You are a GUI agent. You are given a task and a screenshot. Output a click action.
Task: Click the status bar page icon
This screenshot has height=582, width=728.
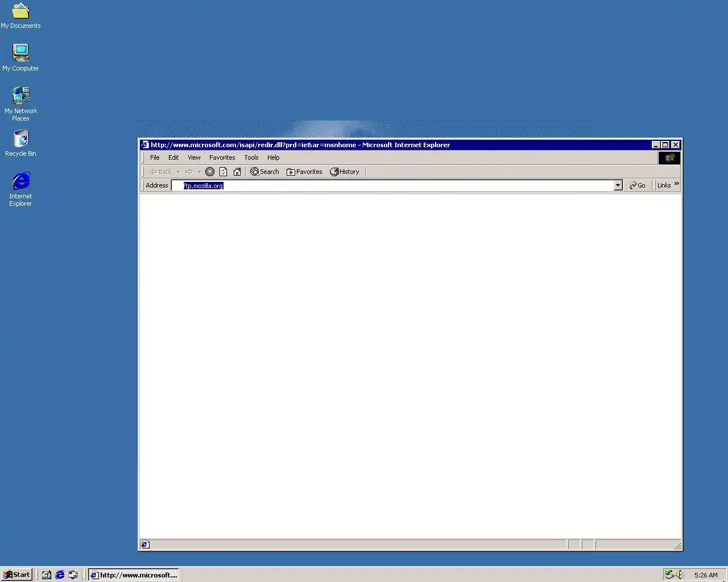coord(145,544)
